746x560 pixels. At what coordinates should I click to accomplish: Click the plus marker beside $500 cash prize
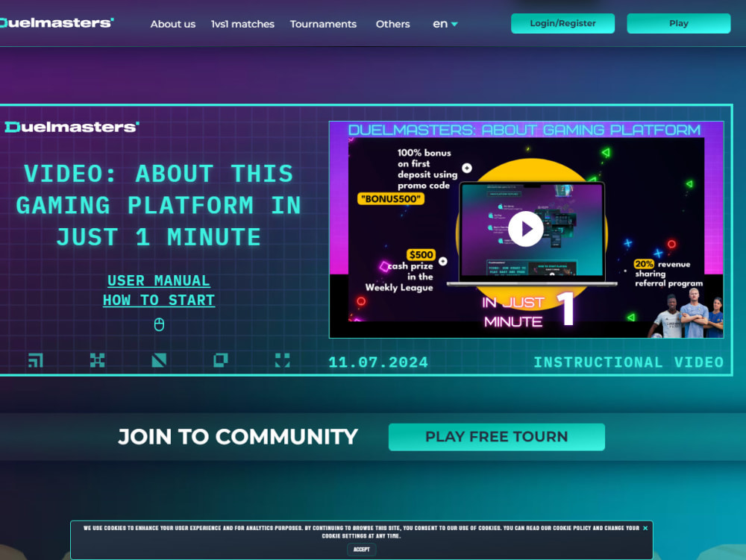(443, 261)
